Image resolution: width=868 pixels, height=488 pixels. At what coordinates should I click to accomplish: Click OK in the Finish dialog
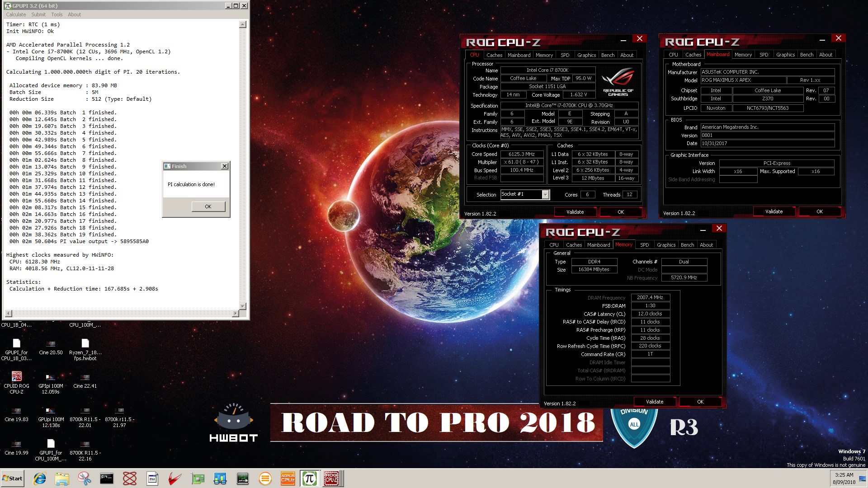(x=208, y=206)
